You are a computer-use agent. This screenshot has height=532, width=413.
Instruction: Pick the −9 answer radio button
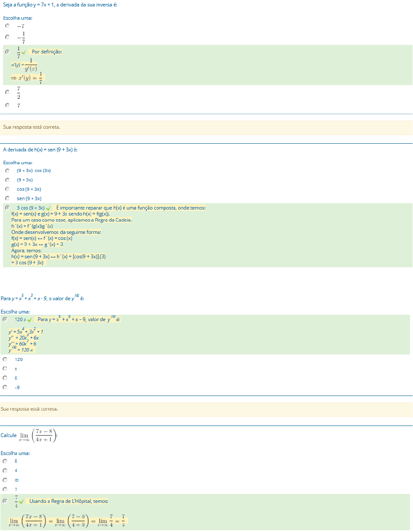coord(5,387)
